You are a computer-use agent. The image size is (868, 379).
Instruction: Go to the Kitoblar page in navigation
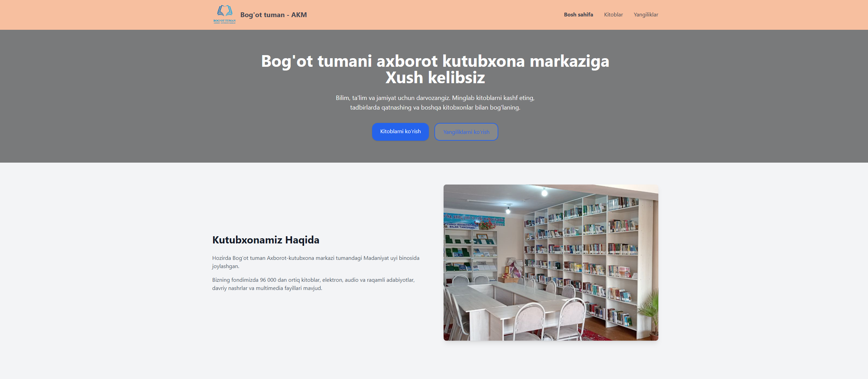[613, 15]
